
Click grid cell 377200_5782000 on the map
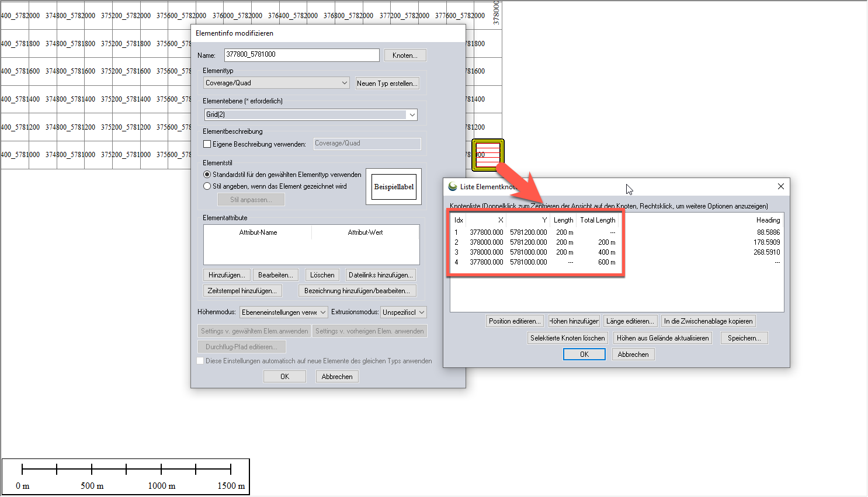coord(404,16)
